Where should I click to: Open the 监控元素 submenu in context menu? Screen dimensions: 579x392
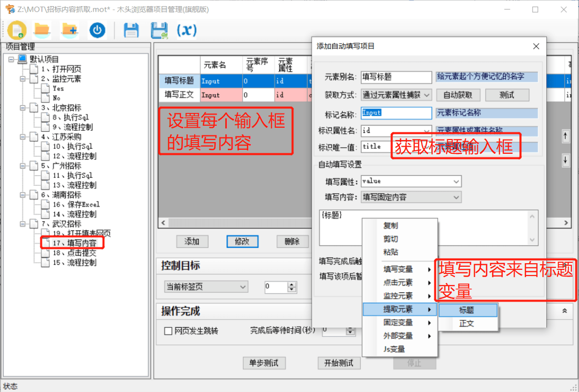[x=400, y=296]
